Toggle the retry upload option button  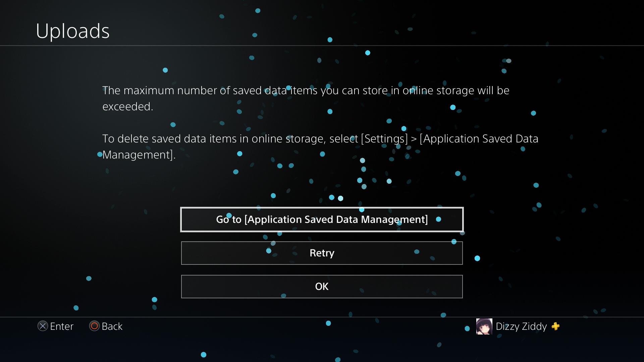click(x=322, y=253)
